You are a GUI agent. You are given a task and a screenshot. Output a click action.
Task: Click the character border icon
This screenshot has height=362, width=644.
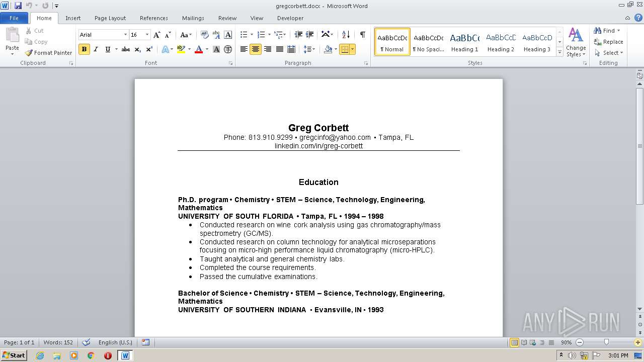point(228,35)
